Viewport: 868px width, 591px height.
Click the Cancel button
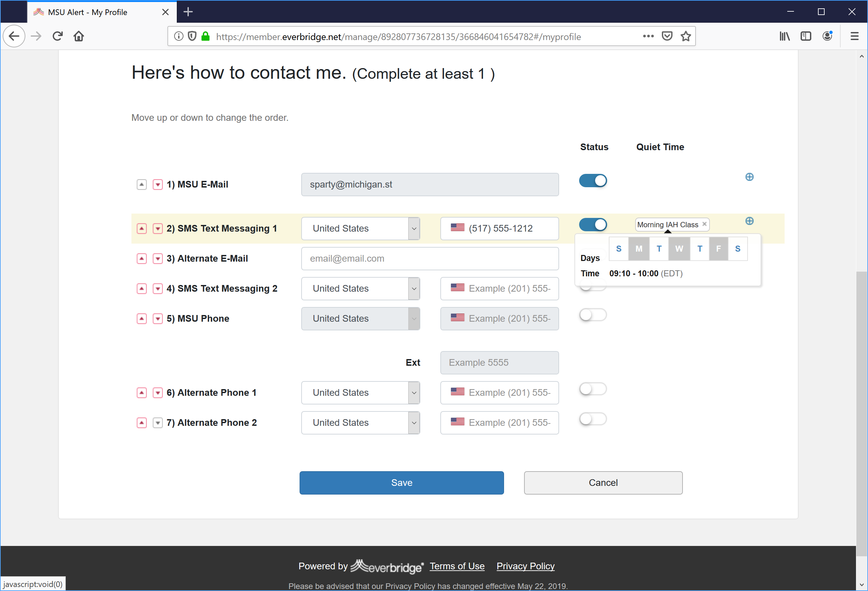603,483
